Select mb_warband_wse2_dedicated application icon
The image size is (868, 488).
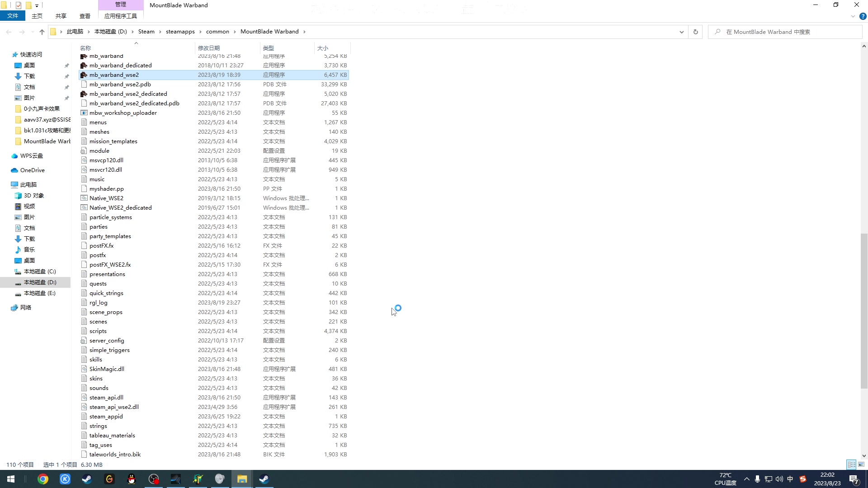coord(84,94)
